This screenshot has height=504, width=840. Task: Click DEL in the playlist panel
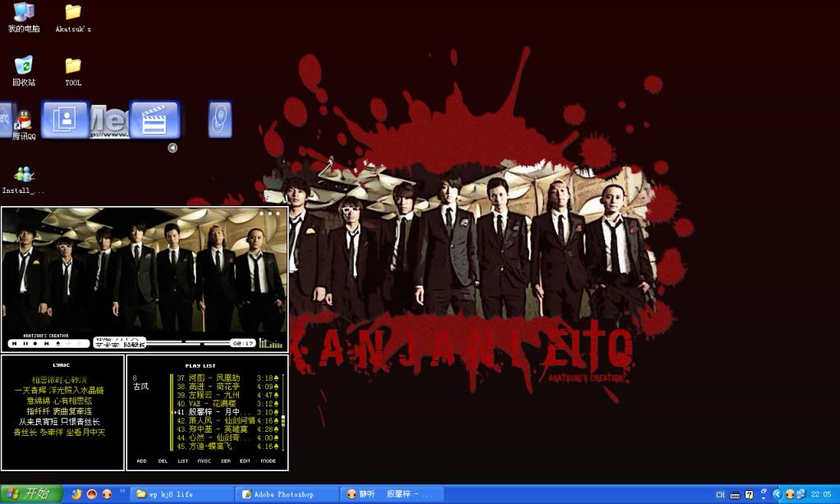[163, 460]
